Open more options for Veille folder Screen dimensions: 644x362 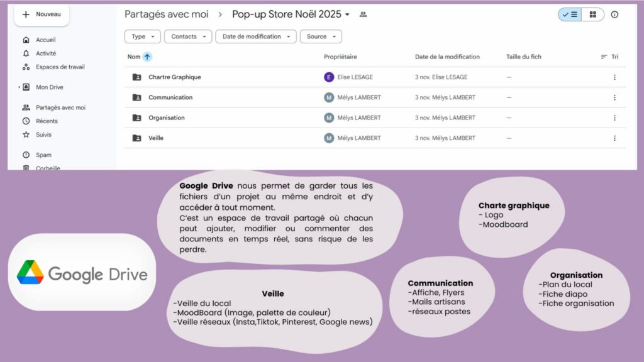[614, 138]
